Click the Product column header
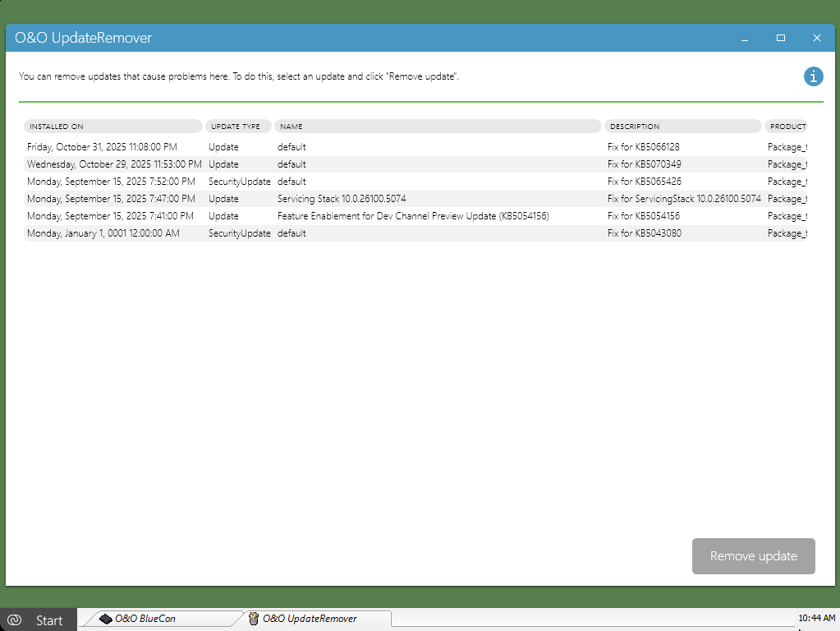Viewport: 840px width, 631px height. (x=787, y=127)
